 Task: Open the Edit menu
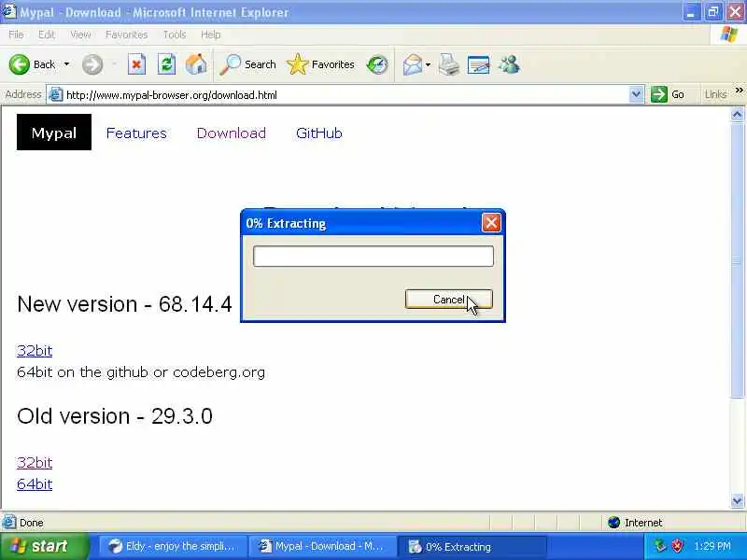(x=46, y=35)
